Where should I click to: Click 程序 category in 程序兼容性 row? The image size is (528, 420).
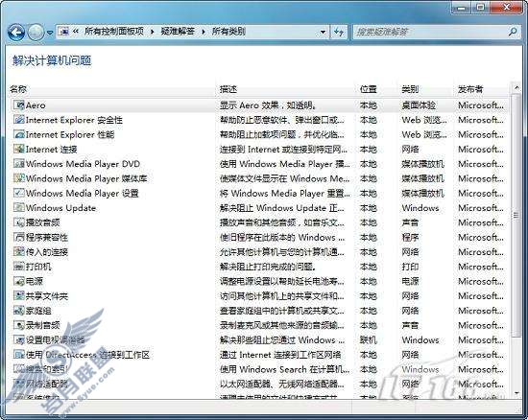[x=410, y=238]
